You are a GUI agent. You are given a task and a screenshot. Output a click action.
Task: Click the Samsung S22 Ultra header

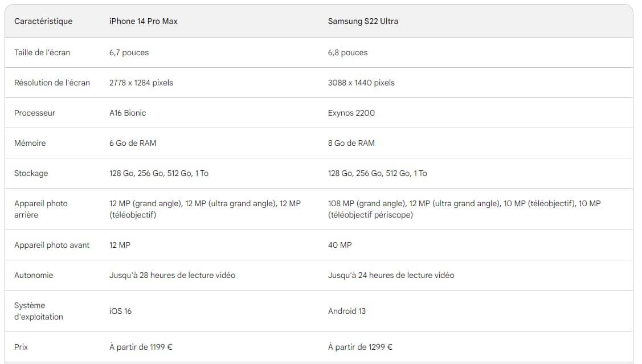[x=363, y=21]
